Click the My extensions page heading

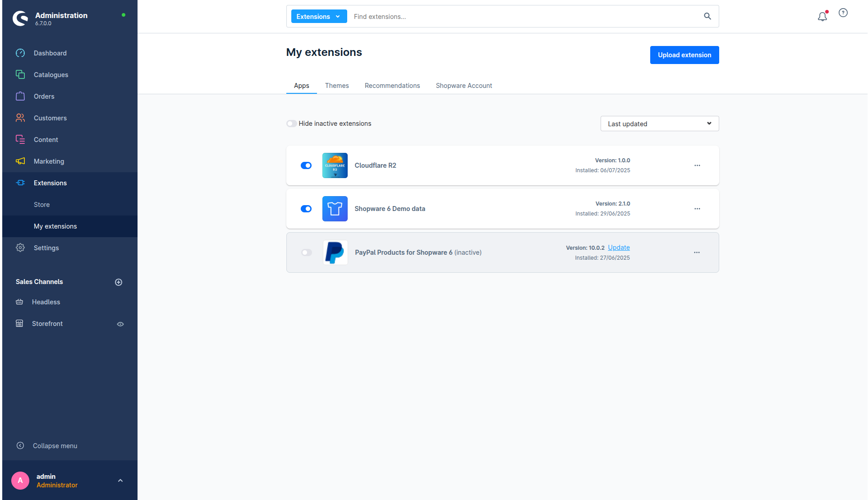coord(324,52)
